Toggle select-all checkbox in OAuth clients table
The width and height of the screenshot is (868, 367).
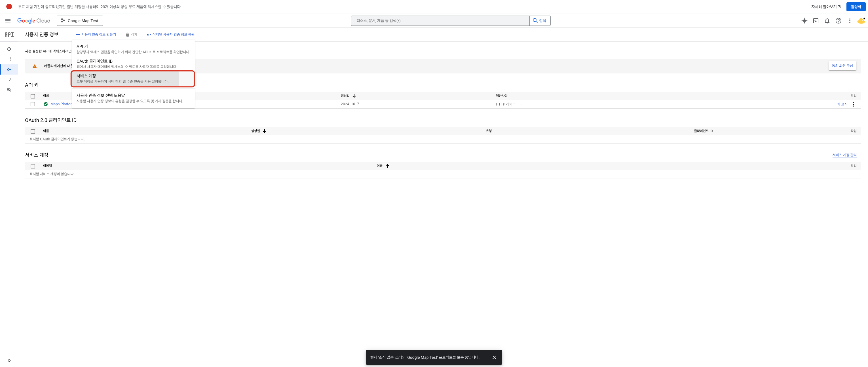pos(33,131)
